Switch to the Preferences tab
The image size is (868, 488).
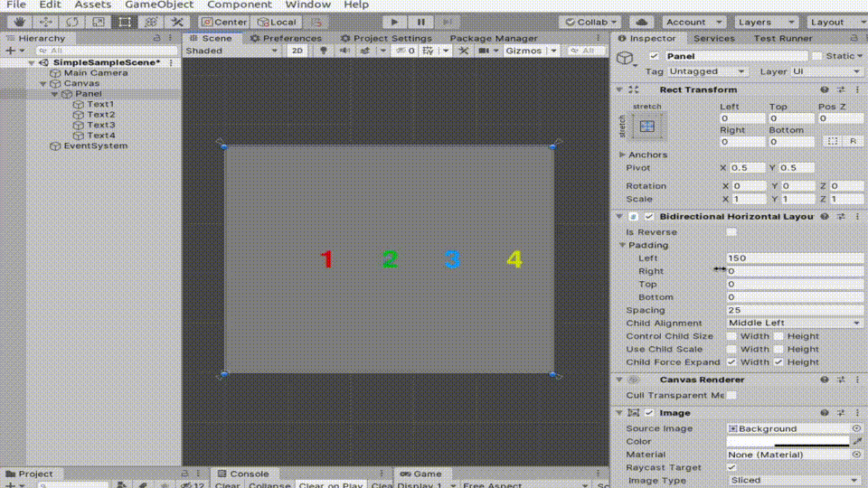tap(286, 38)
